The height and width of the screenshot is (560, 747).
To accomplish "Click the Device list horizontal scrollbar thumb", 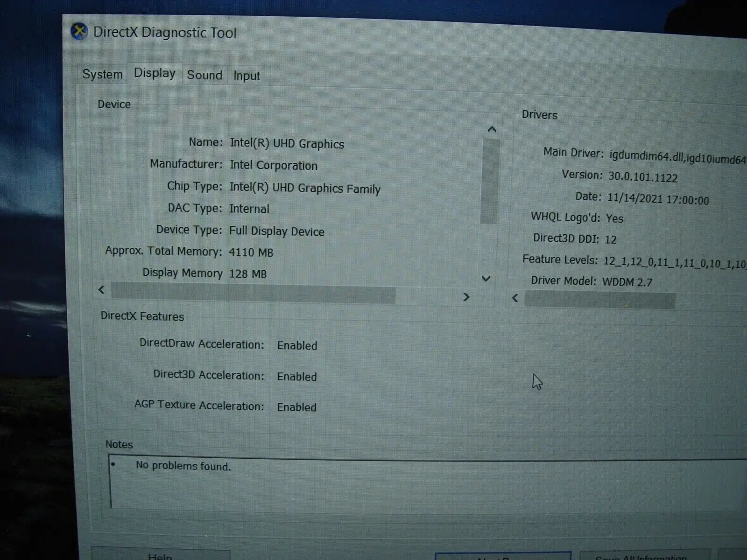I will tap(254, 293).
